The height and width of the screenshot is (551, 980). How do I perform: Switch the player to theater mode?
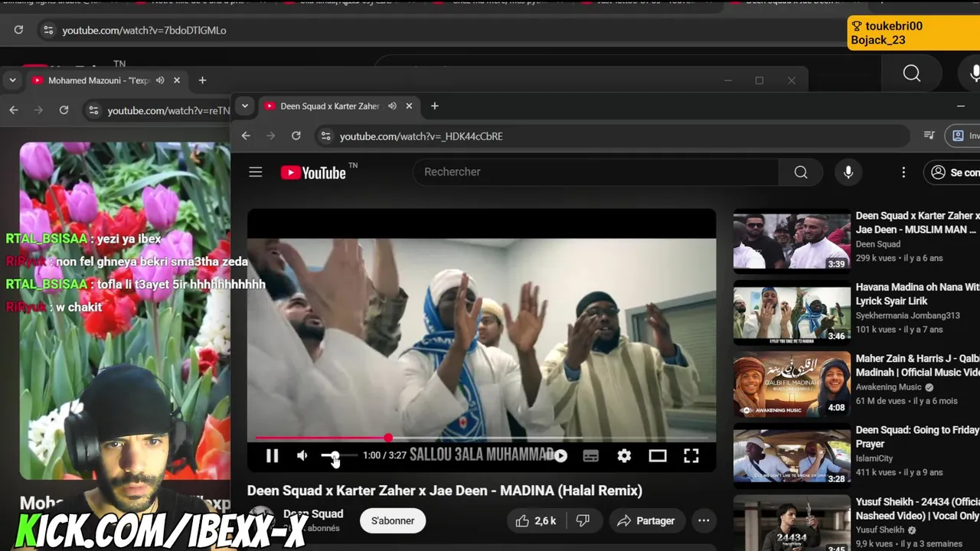[x=658, y=456]
